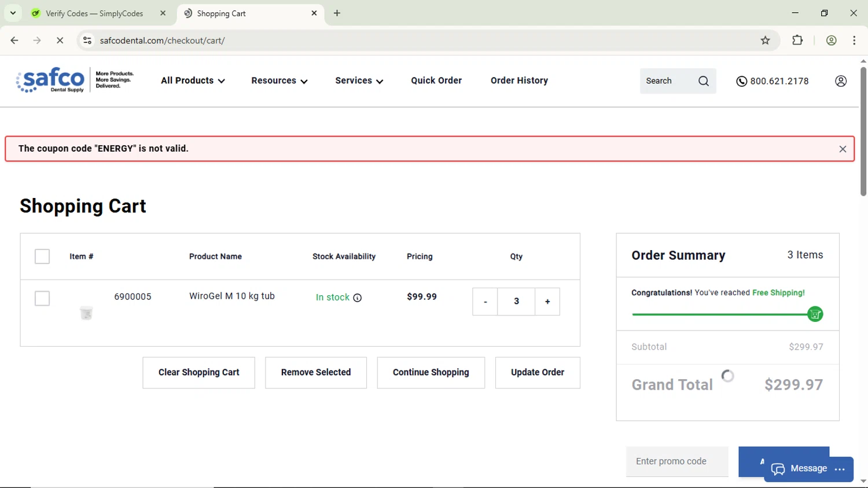
Task: View site information icon in address bar
Action: pos(87,41)
